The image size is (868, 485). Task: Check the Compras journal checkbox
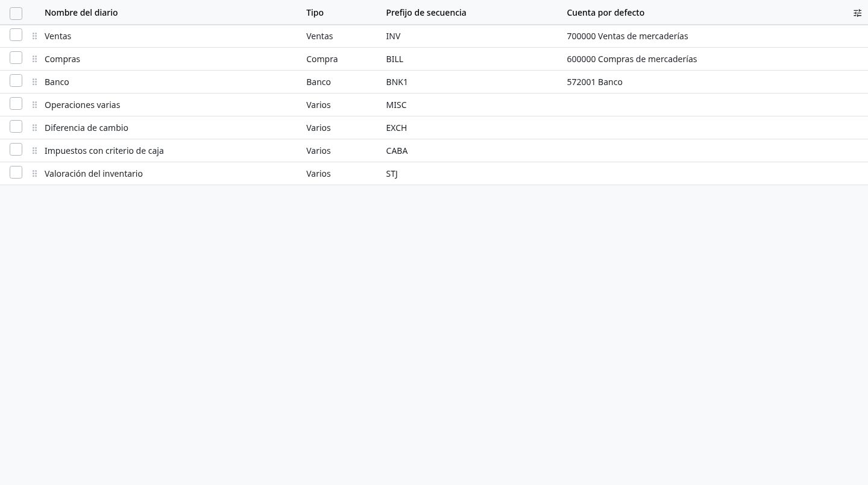(16, 58)
